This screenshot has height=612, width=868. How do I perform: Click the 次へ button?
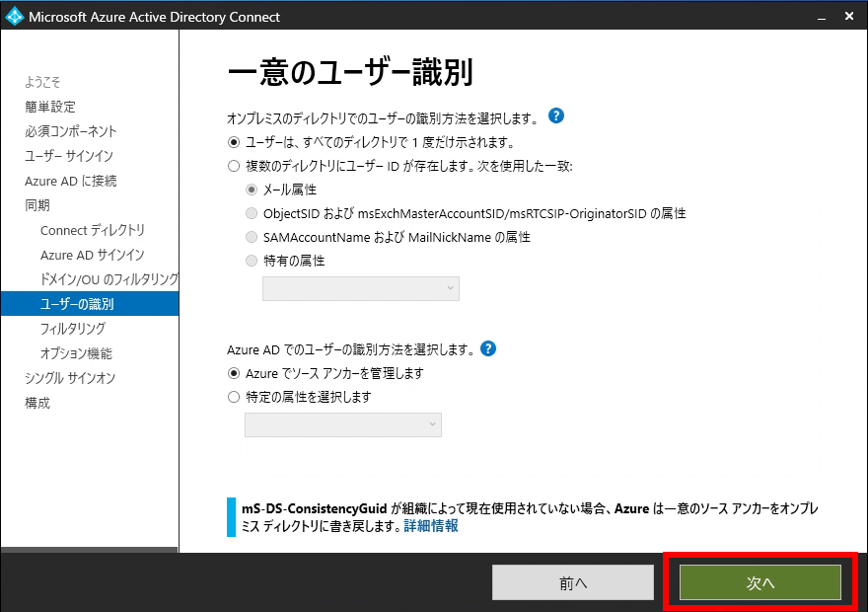[x=760, y=582]
